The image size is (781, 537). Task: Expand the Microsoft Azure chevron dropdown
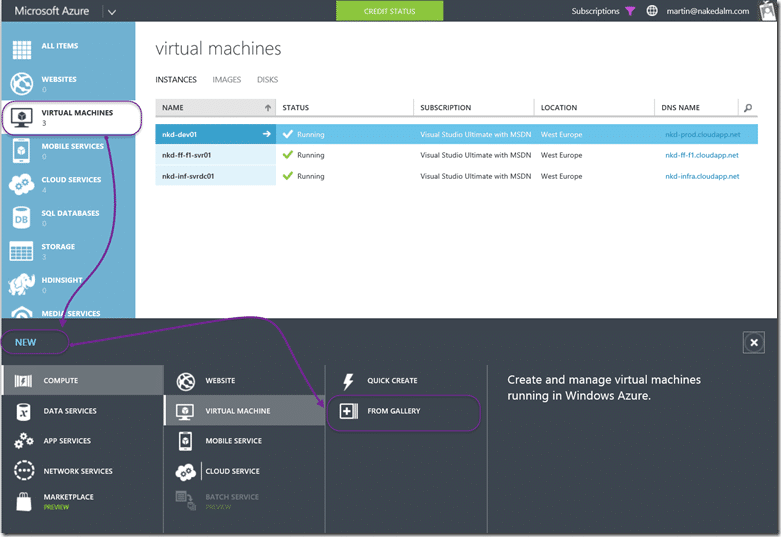tap(112, 12)
